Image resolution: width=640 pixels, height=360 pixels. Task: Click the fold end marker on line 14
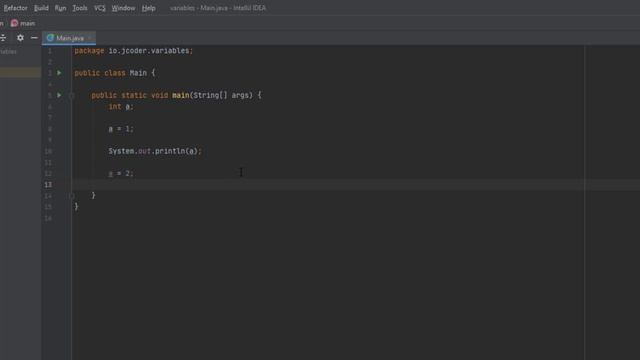coord(71,196)
